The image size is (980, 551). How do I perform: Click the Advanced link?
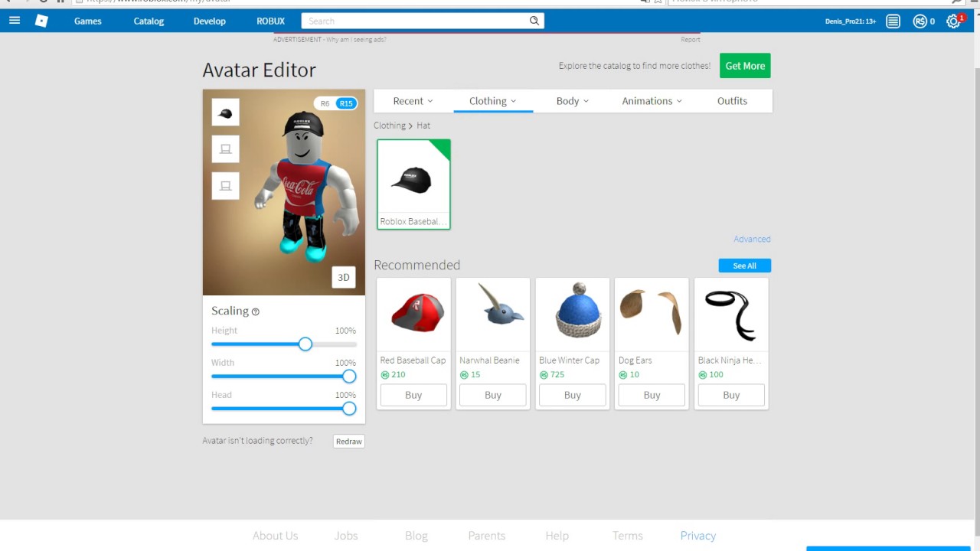tap(752, 240)
